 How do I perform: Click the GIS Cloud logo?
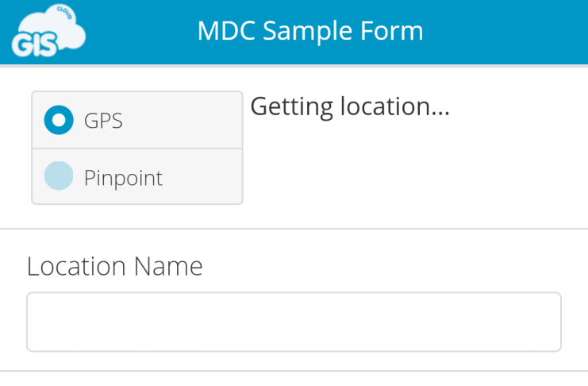coord(48,31)
